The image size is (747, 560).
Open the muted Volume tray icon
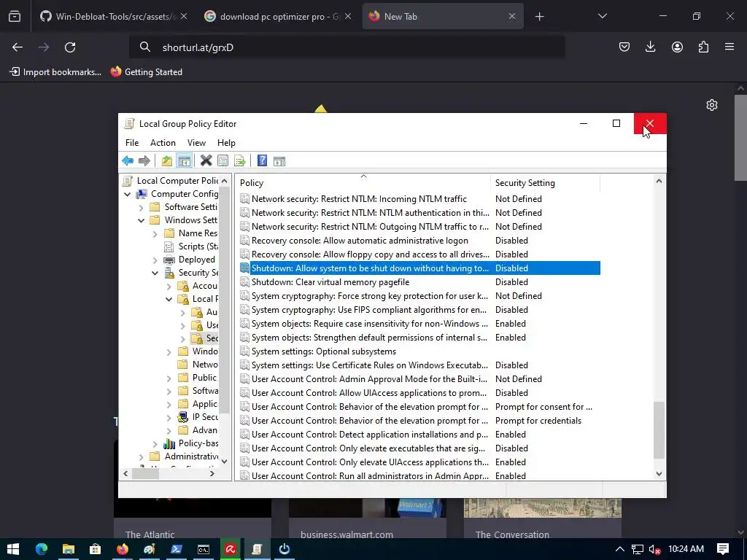click(x=654, y=549)
